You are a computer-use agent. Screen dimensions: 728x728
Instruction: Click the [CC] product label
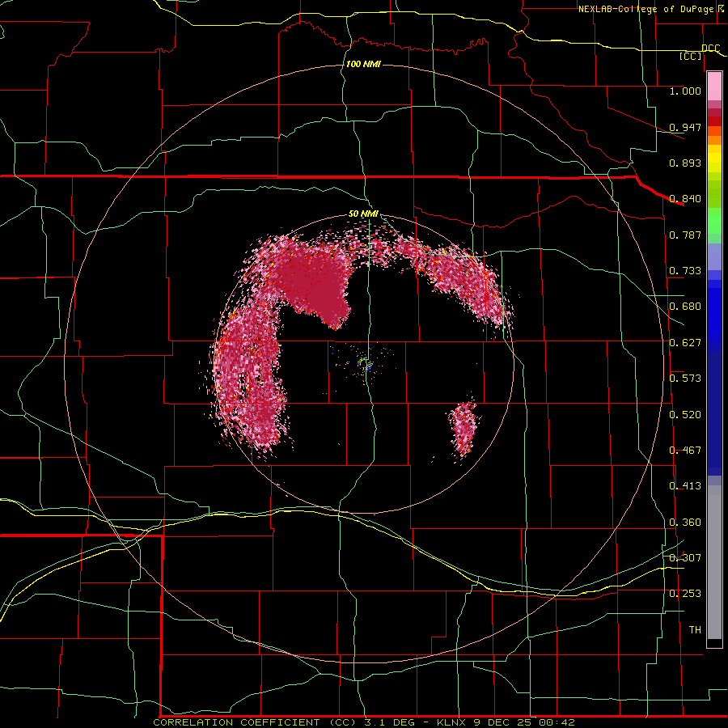tap(691, 56)
